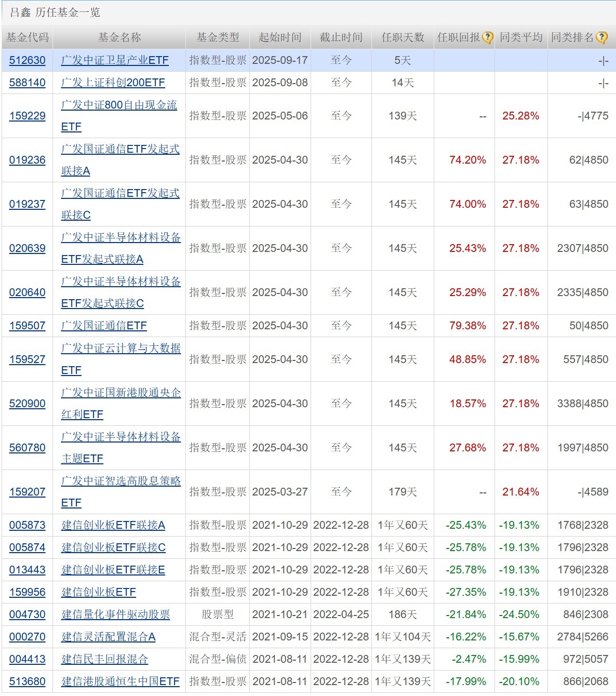The image size is (616, 696).
Task: Select the ranking value 50|4850
Action: pyautogui.click(x=588, y=326)
